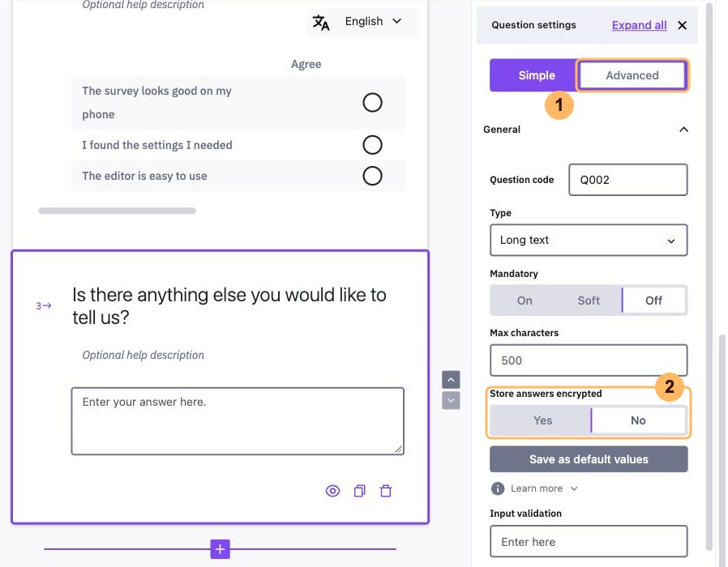This screenshot has height=567, width=728.
Task: Choose No for Store answers encrypted
Action: (638, 420)
